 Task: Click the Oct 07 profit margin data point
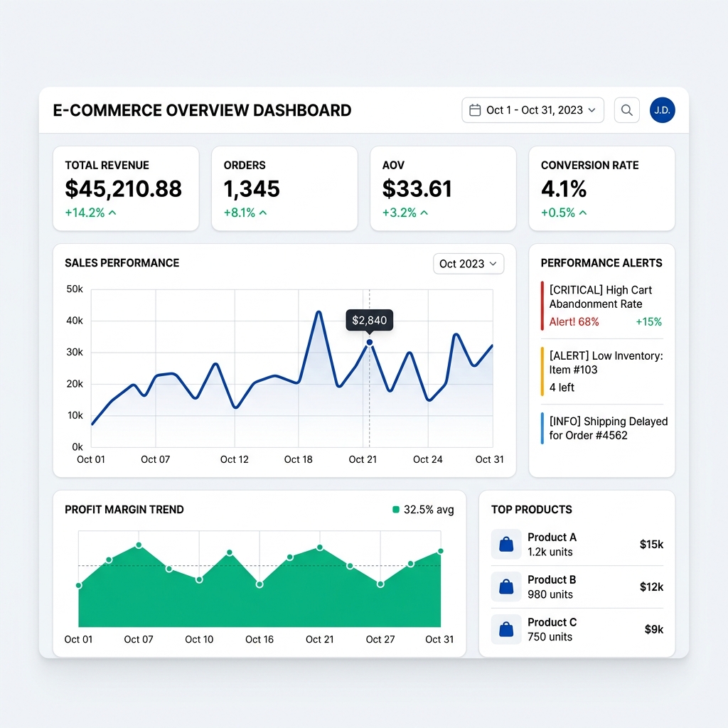[139, 545]
